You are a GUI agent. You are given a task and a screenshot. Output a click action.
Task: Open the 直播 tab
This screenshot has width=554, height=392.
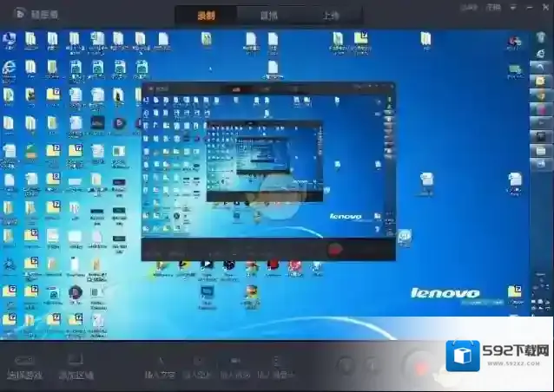pyautogui.click(x=269, y=15)
